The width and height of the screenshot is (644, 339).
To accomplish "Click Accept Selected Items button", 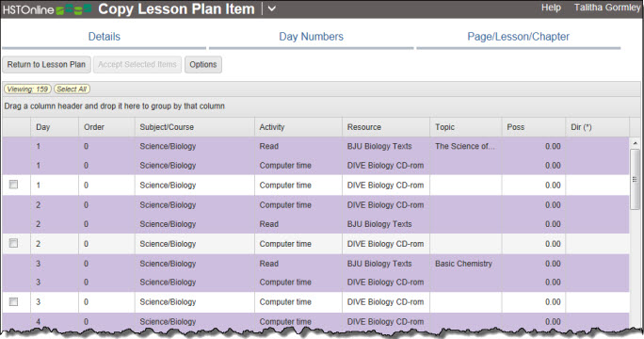I will click(137, 65).
